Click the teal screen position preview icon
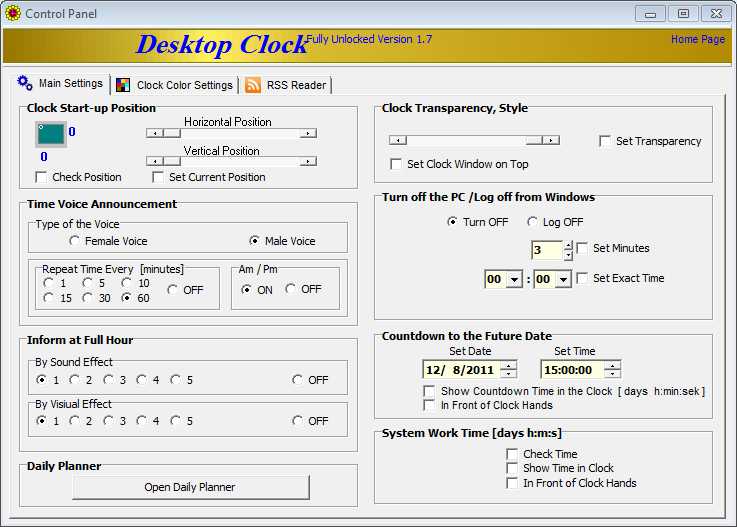Image resolution: width=737 pixels, height=527 pixels. tap(51, 134)
